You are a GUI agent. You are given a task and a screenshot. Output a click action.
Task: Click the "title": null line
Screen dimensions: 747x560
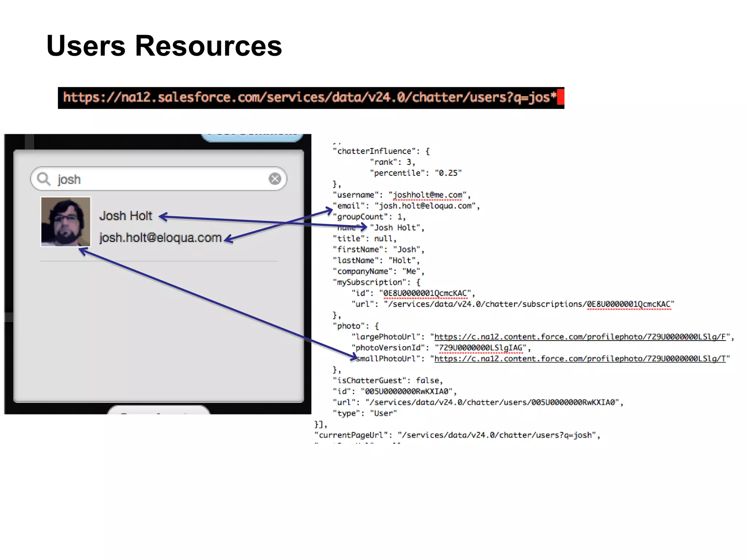coord(365,239)
